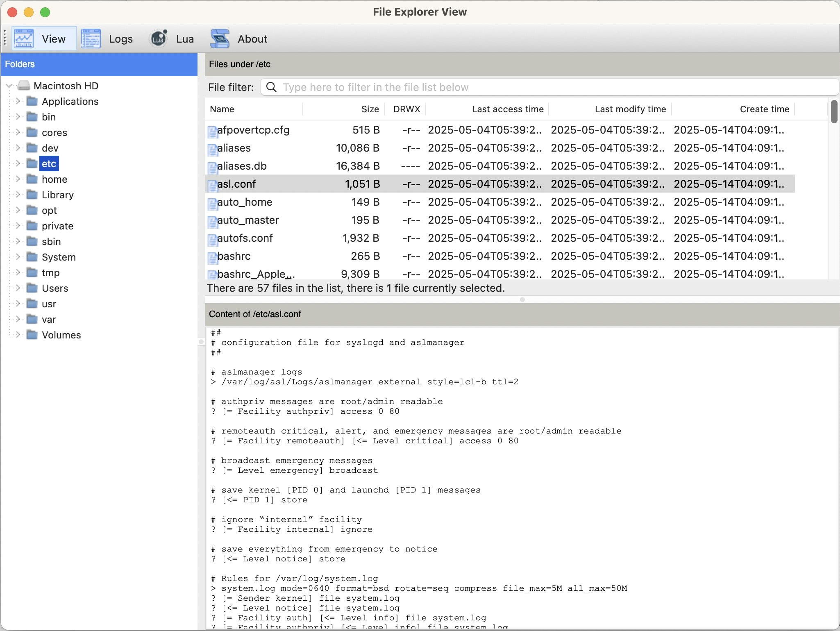The width and height of the screenshot is (840, 631).
Task: Click the private folder icon
Action: [32, 226]
